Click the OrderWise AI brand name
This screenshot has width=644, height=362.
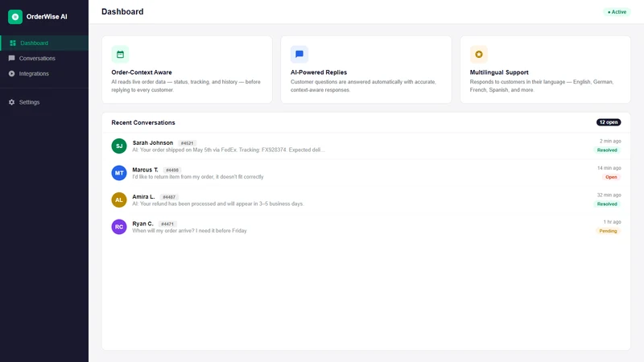pos(47,17)
